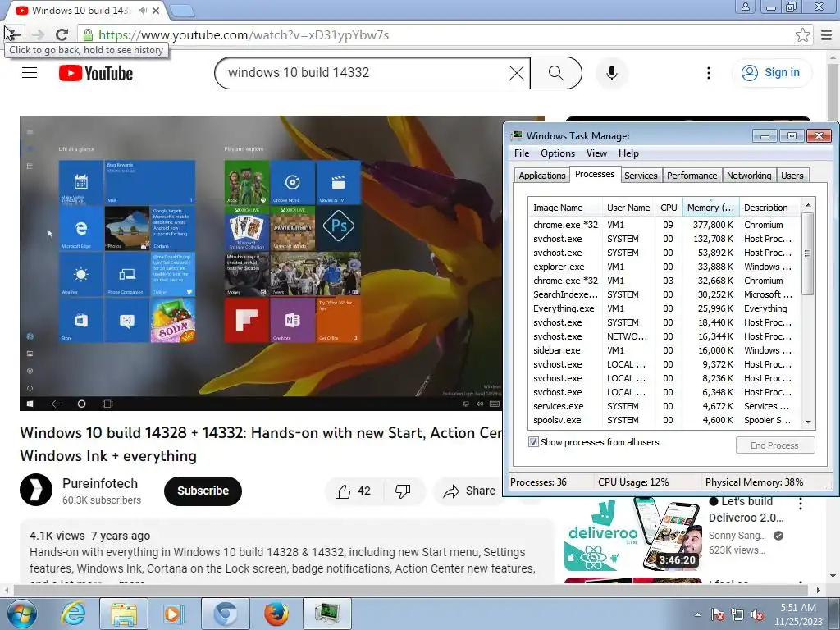This screenshot has width=840, height=630.
Task: Open Pureinfotech channel avatar
Action: 36,490
